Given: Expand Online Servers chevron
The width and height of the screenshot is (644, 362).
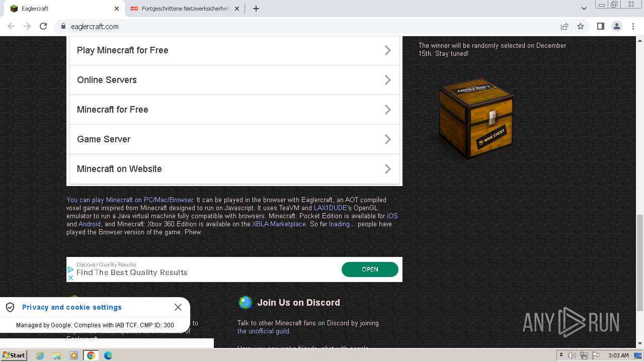Looking at the screenshot, I should 388,80.
